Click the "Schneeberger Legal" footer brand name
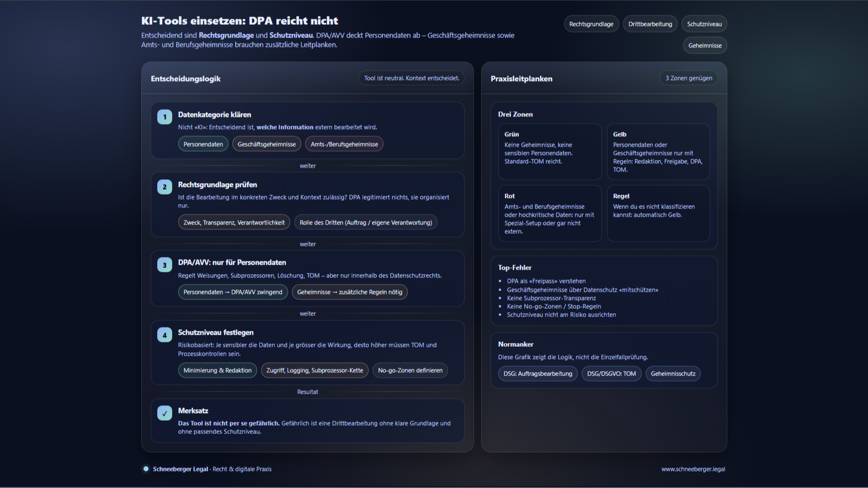 click(x=180, y=469)
